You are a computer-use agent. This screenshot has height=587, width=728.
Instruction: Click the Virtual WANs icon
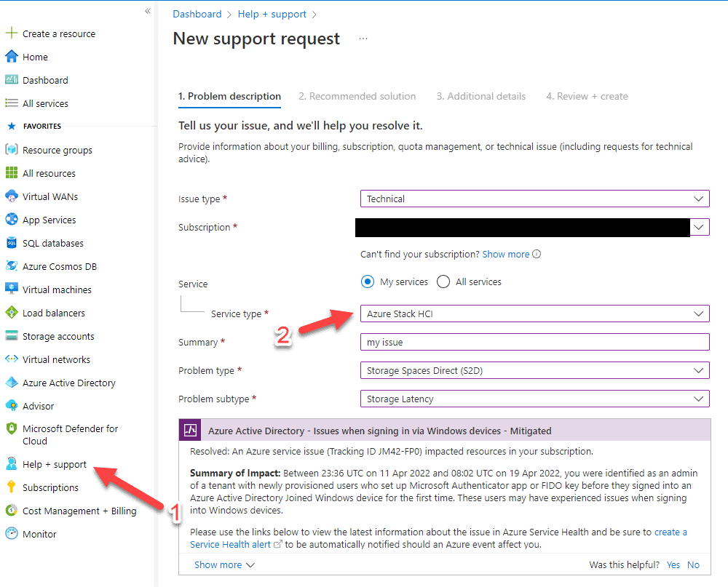[11, 196]
